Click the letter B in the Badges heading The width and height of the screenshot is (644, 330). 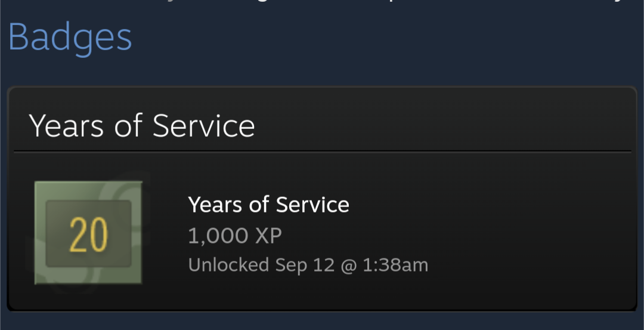[x=18, y=37]
